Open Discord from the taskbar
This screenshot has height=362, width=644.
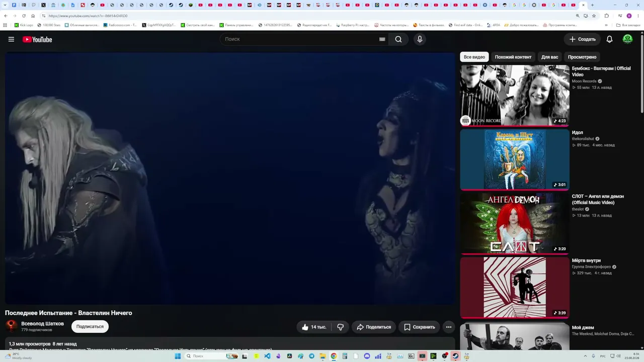(x=367, y=356)
